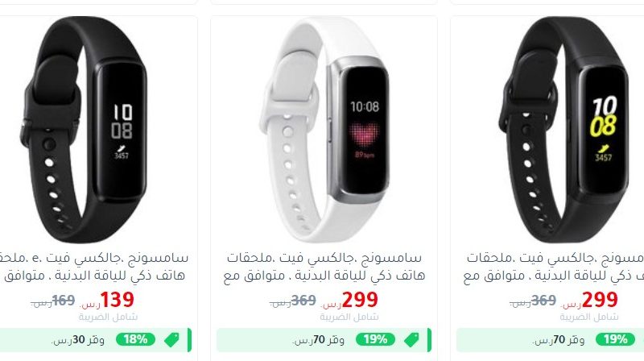Open the white Galaxy Fit band image
The image size is (644, 361).
coord(324,130)
